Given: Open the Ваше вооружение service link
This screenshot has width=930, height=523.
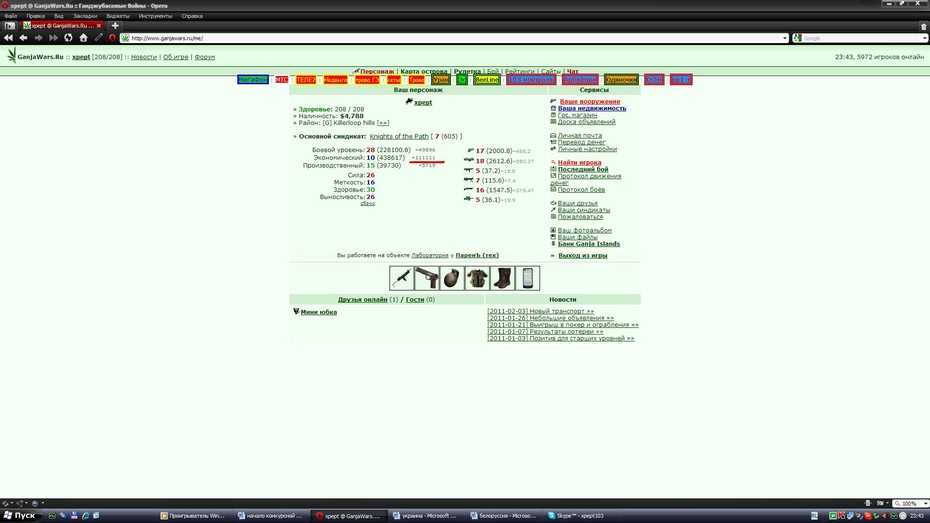Looking at the screenshot, I should (x=590, y=101).
